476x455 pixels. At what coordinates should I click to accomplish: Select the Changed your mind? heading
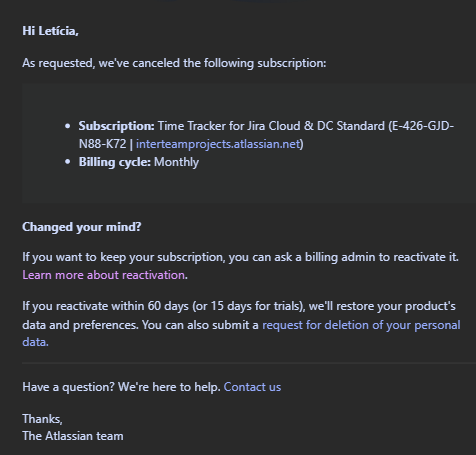(82, 227)
